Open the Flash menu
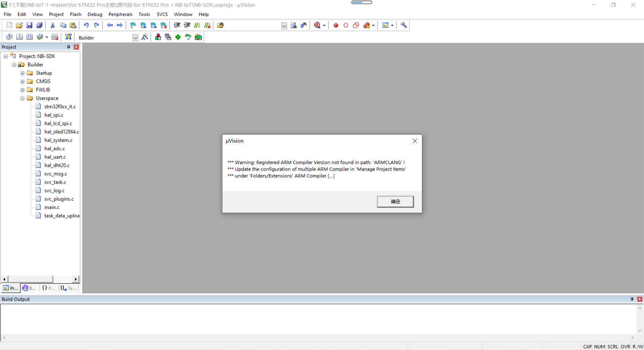Viewport: 644px width, 350px height. point(75,14)
